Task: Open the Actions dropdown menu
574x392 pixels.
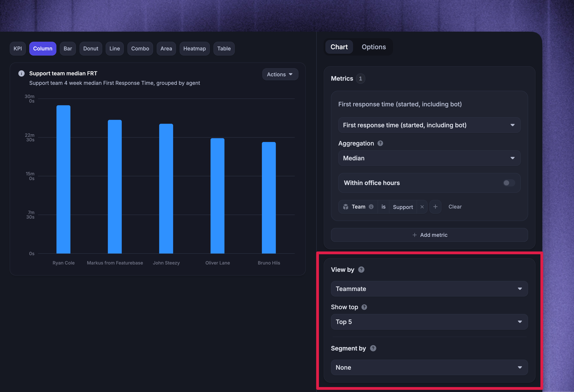Action: [x=280, y=74]
